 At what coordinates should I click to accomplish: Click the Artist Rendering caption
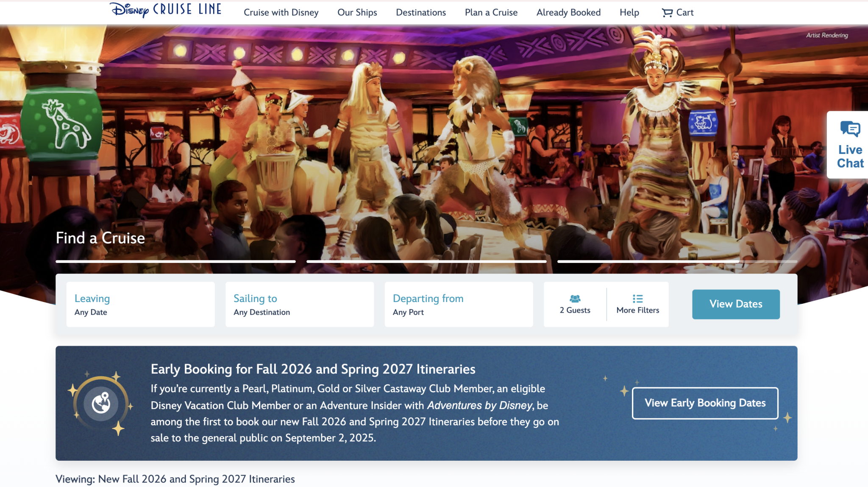[827, 35]
